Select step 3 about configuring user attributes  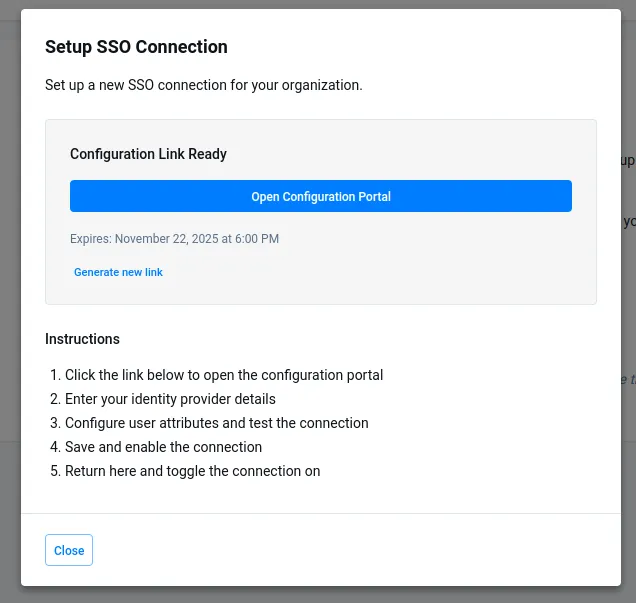(216, 423)
